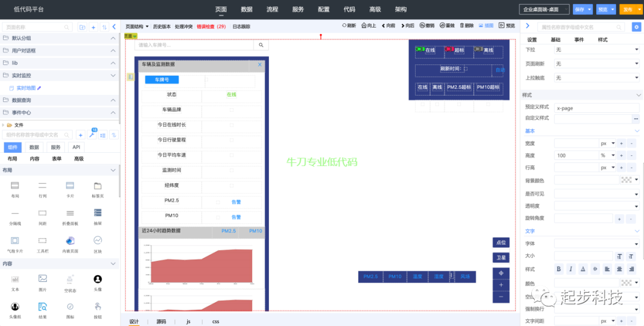Click the 历史版本 link
Screen dimensions: 644x326
162,26
